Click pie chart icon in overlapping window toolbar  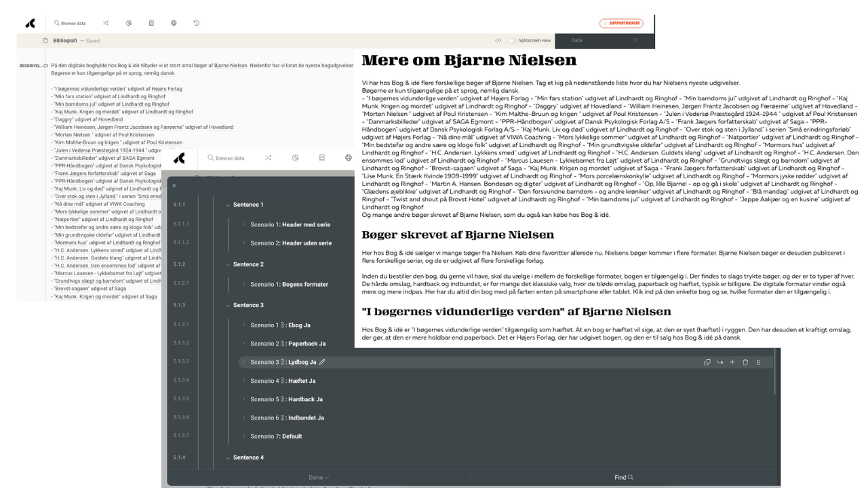pos(296,158)
